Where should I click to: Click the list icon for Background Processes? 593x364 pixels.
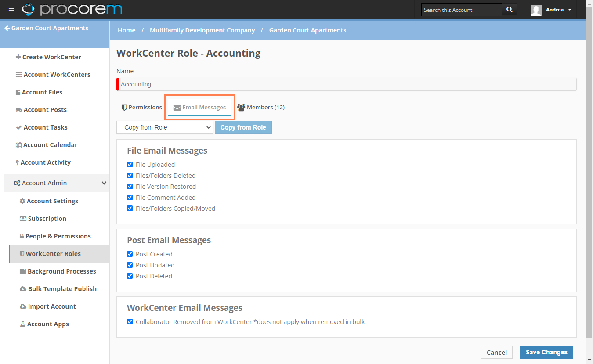click(x=23, y=271)
